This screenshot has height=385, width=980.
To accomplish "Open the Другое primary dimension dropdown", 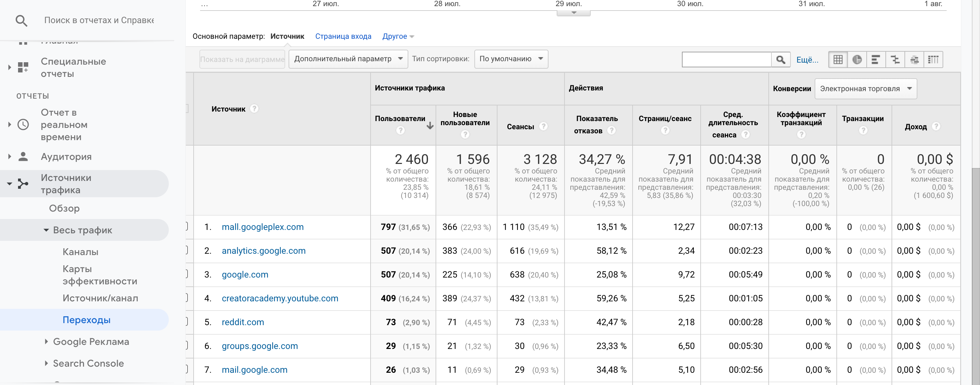I will [x=398, y=36].
